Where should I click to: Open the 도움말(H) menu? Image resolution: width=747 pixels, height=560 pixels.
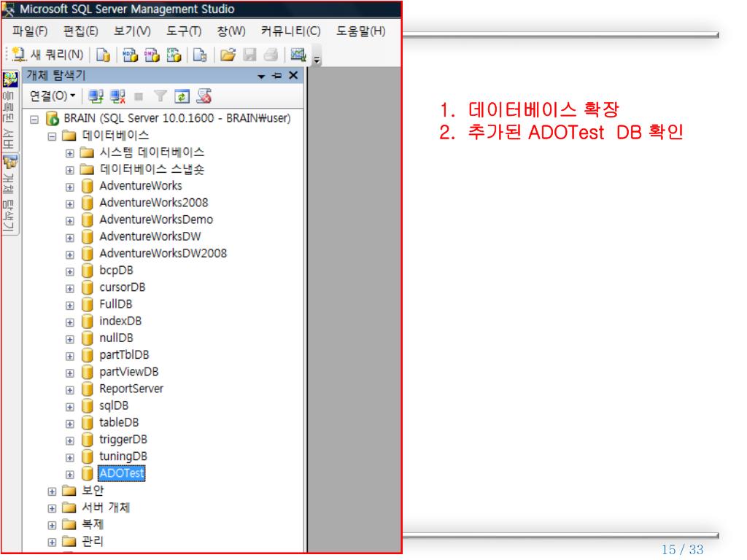click(x=360, y=31)
